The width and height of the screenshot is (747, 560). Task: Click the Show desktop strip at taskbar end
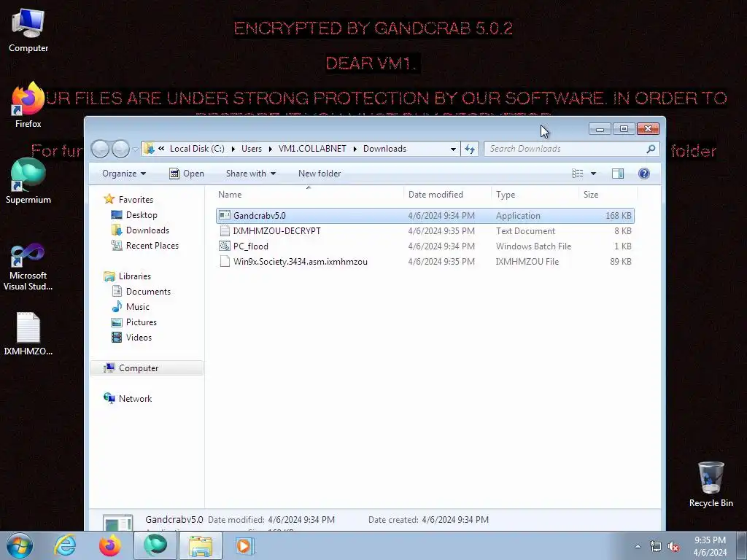pyautogui.click(x=742, y=545)
